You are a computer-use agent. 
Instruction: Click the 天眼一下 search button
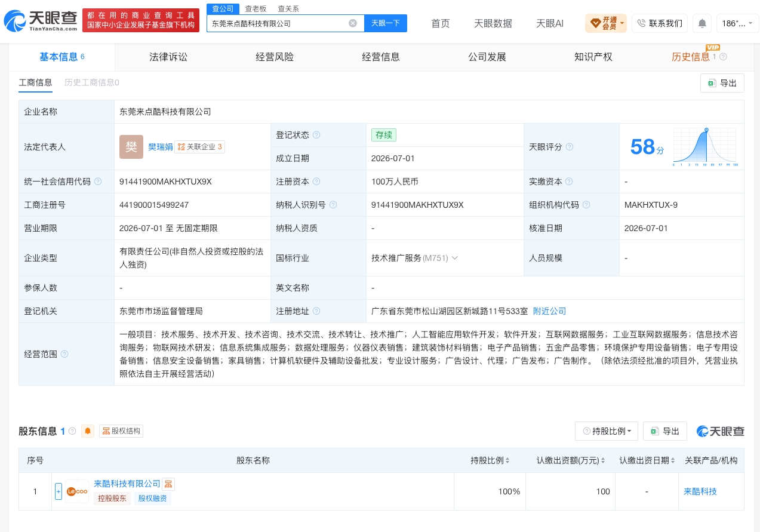click(386, 23)
